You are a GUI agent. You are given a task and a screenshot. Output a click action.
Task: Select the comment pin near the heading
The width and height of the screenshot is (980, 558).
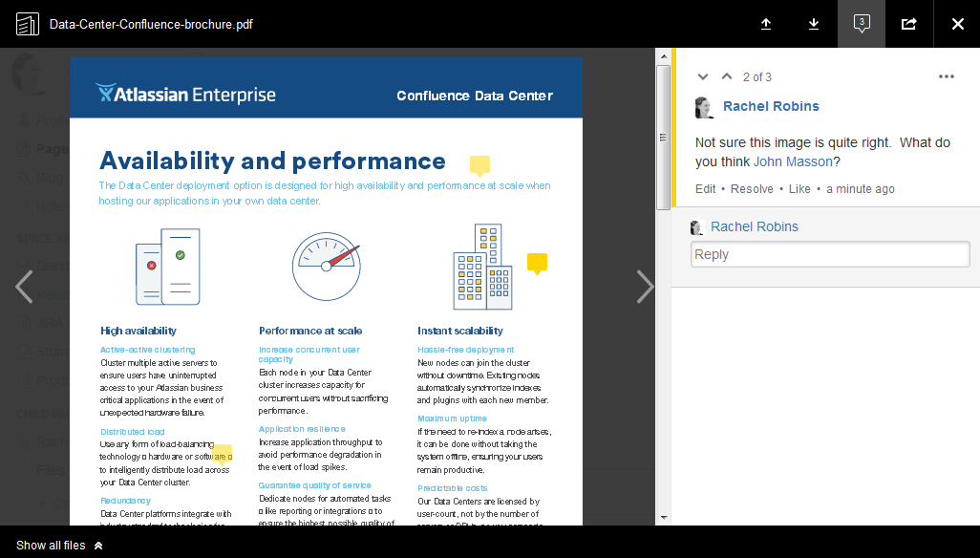point(480,166)
